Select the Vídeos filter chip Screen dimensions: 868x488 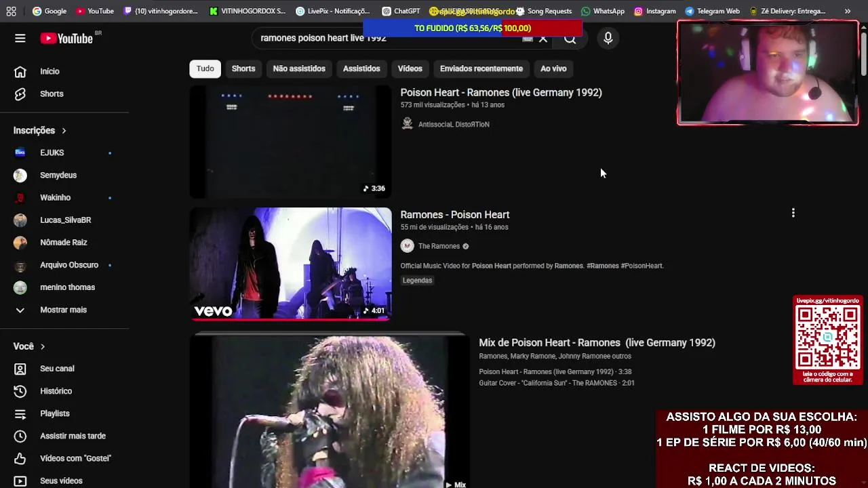(410, 68)
